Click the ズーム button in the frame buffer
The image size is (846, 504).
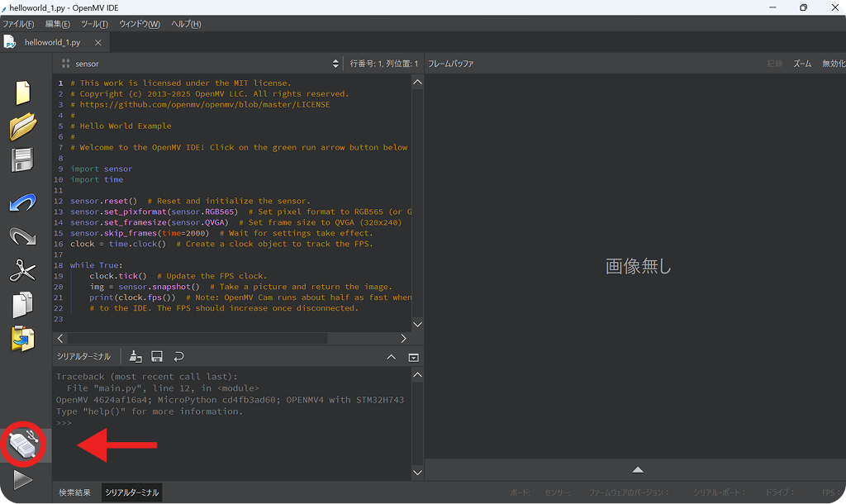tap(802, 64)
